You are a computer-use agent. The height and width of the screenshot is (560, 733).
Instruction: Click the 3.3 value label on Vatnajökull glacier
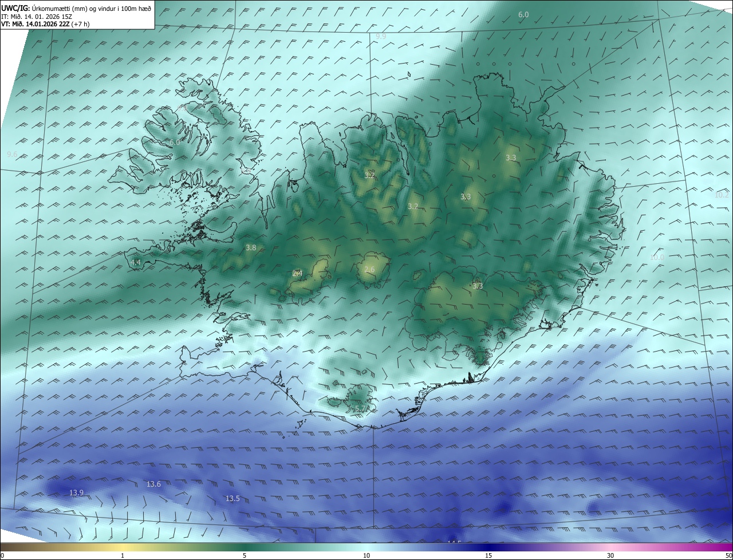478,286
